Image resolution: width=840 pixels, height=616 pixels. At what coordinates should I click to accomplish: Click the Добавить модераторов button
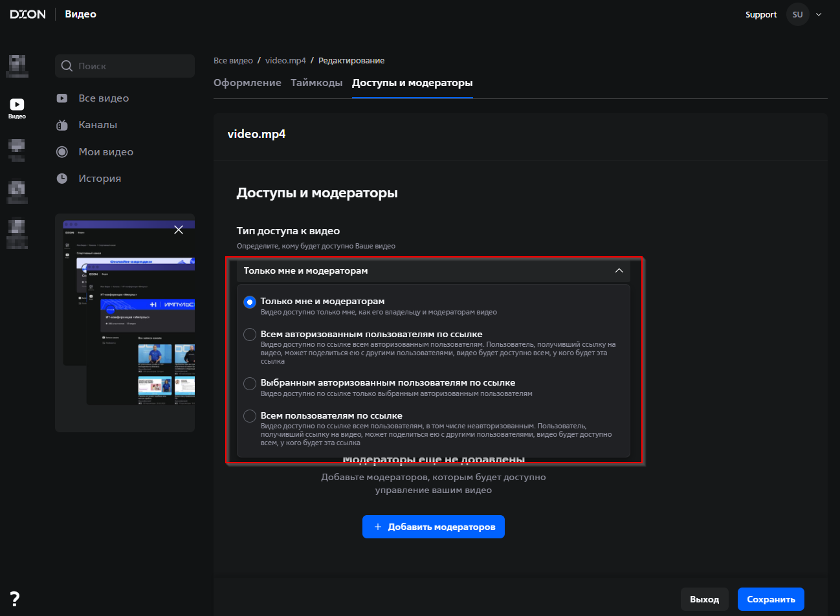433,527
